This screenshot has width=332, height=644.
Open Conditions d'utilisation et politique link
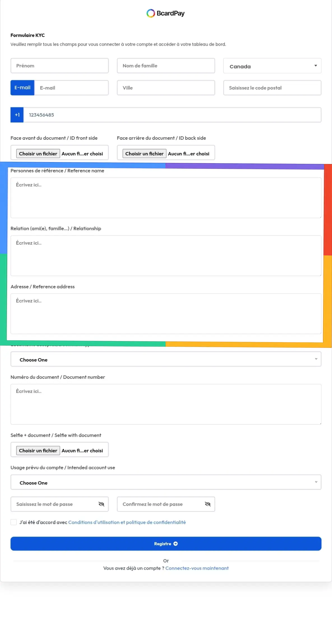pos(127,522)
